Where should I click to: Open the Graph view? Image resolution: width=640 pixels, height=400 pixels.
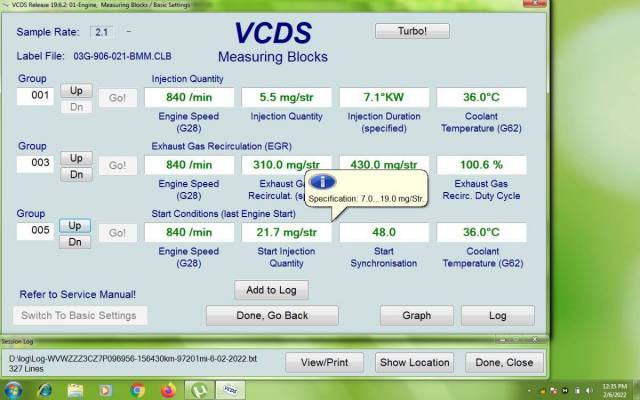point(416,315)
